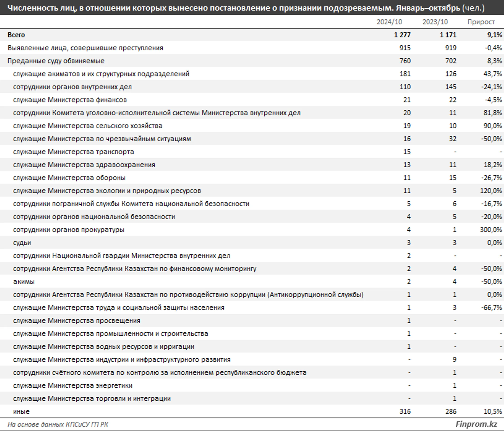Click "Выявленные лица, совершившие преступления" row label

tap(85, 48)
